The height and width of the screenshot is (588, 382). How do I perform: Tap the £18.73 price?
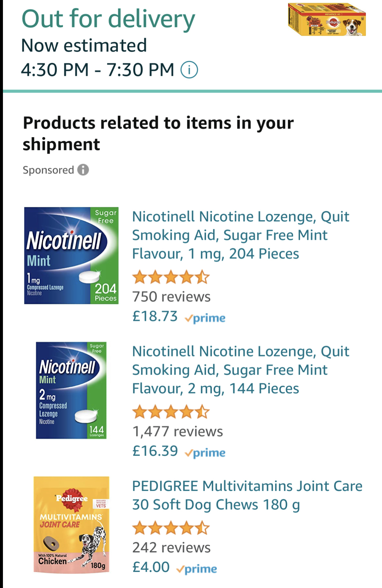click(155, 316)
